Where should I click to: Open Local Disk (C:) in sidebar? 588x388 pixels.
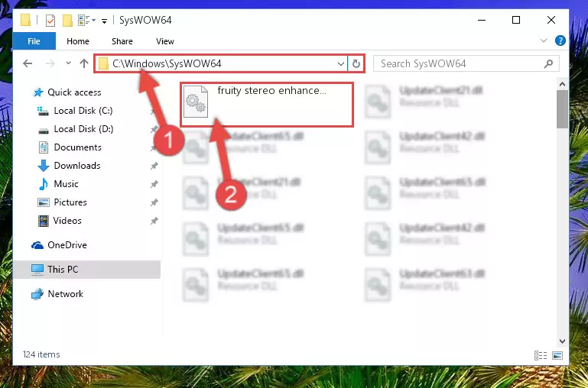[x=83, y=111]
